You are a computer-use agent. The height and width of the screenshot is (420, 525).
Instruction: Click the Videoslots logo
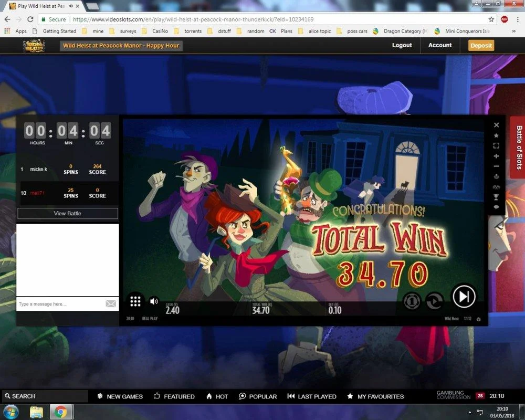tap(34, 46)
